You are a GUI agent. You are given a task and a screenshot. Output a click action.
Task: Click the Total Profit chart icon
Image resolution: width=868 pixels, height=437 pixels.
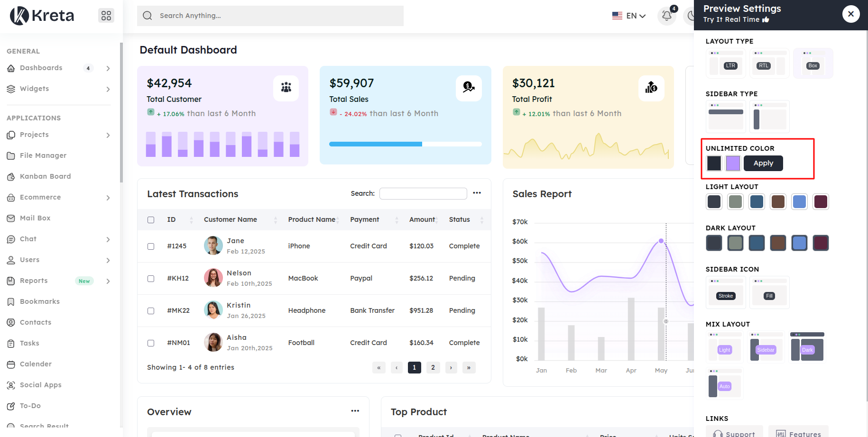[651, 88]
